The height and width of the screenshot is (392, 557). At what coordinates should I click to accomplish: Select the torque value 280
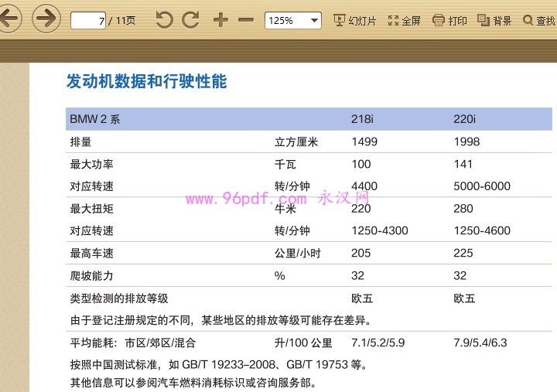pos(463,209)
